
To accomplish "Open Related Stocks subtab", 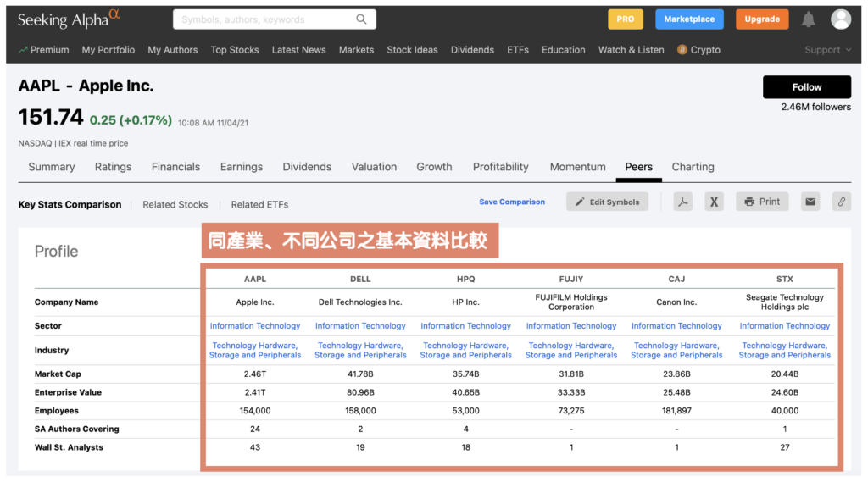I will point(175,205).
